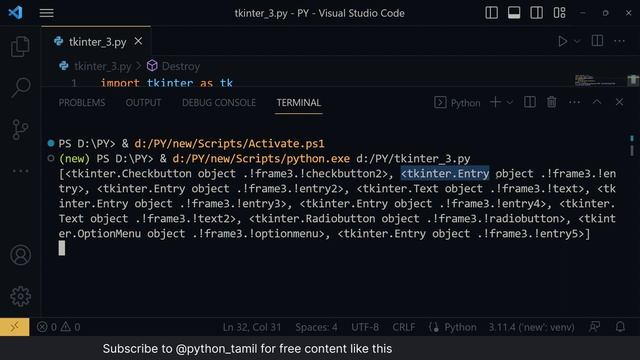Switch to the DEBUG CONSOLE tab
640x360 pixels.
tap(219, 103)
